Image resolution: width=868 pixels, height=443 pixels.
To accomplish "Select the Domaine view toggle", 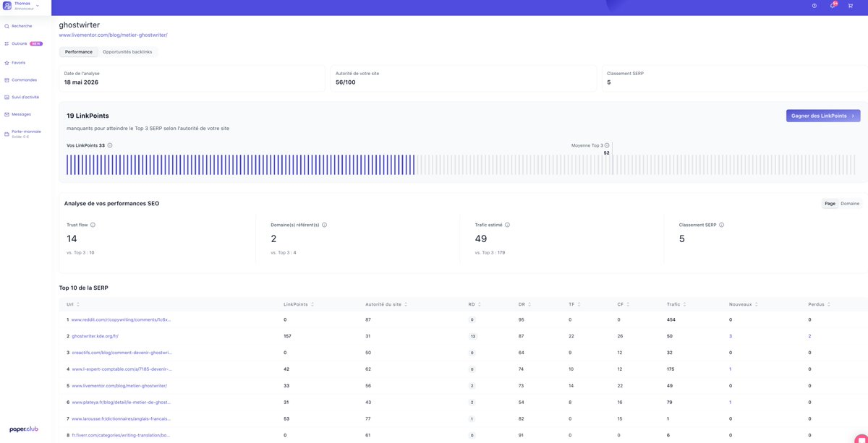I will (850, 204).
